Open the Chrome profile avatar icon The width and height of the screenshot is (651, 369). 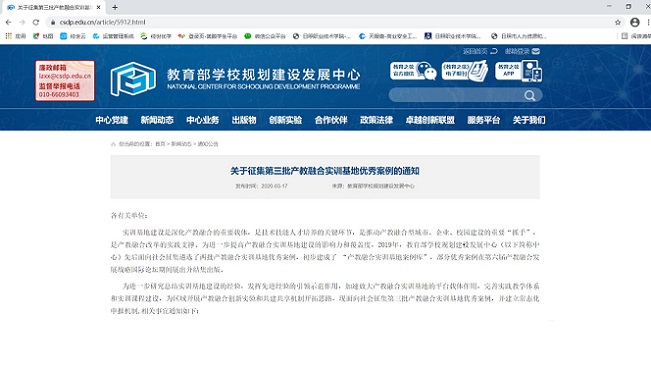coord(634,22)
